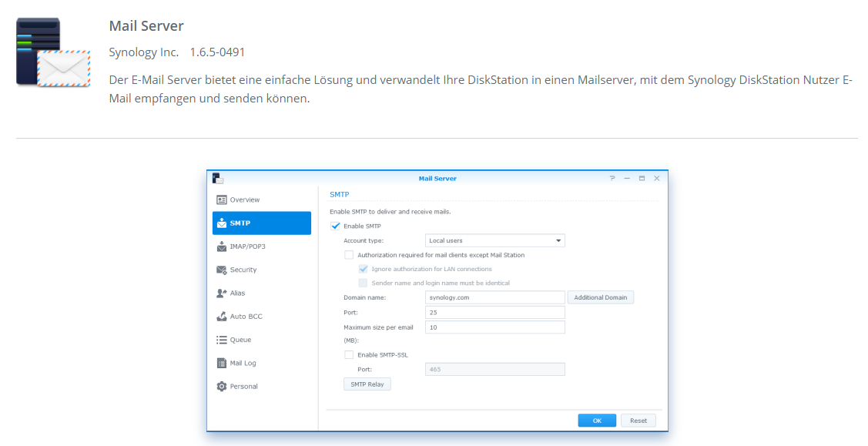868x446 pixels.
Task: Click the version number 1.6.5-0491
Action: (x=217, y=52)
